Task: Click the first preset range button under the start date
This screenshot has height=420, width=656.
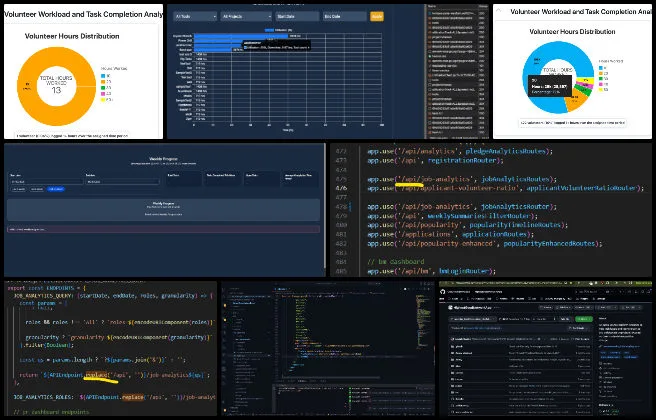Action: pos(18,189)
